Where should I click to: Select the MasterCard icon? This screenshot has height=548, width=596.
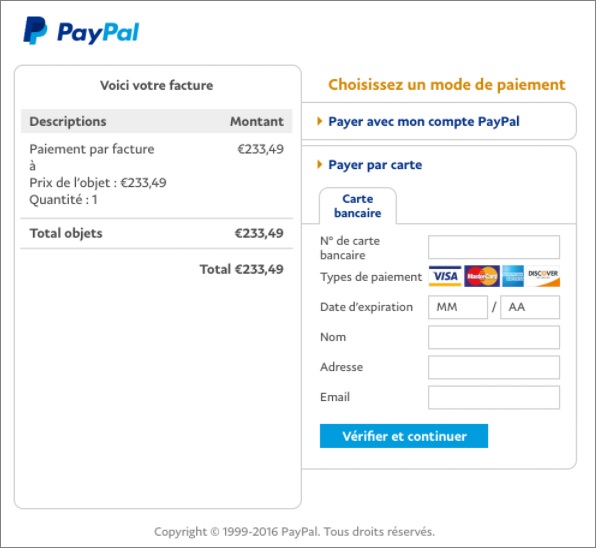(482, 276)
